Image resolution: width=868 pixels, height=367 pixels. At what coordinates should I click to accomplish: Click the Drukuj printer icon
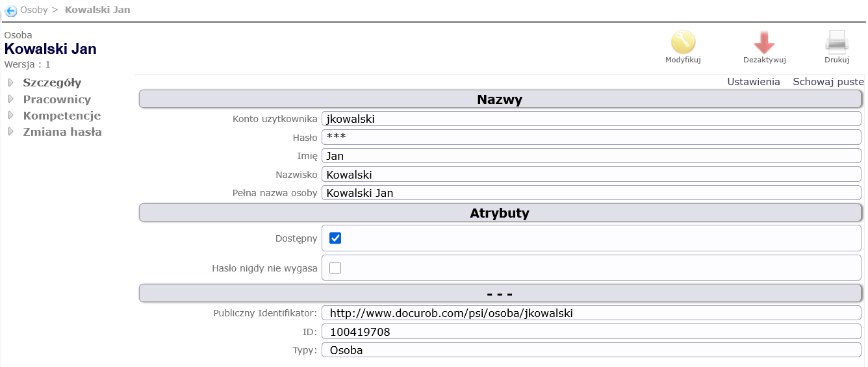click(837, 42)
